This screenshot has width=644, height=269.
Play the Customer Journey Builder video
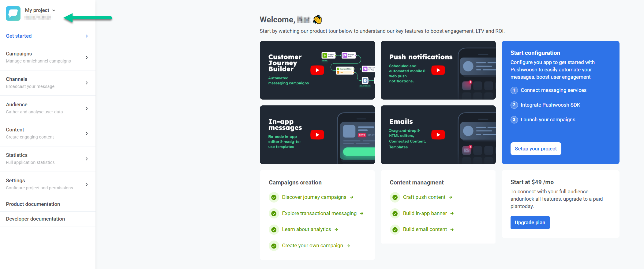coord(317,70)
